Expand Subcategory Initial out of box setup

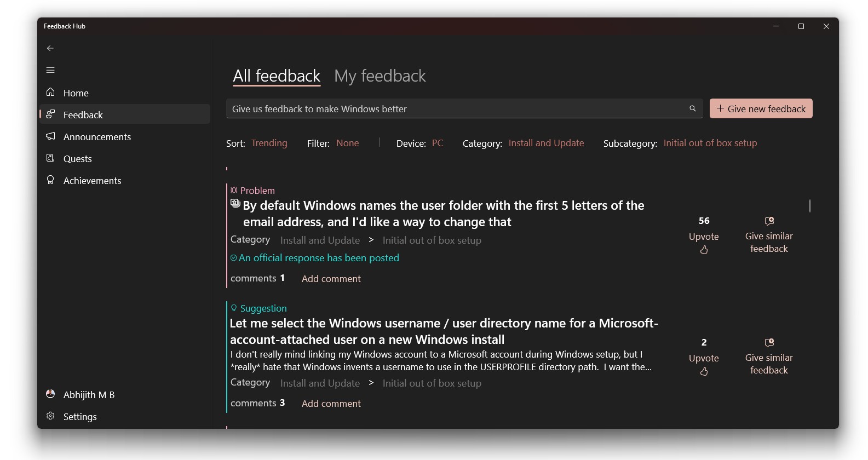710,143
